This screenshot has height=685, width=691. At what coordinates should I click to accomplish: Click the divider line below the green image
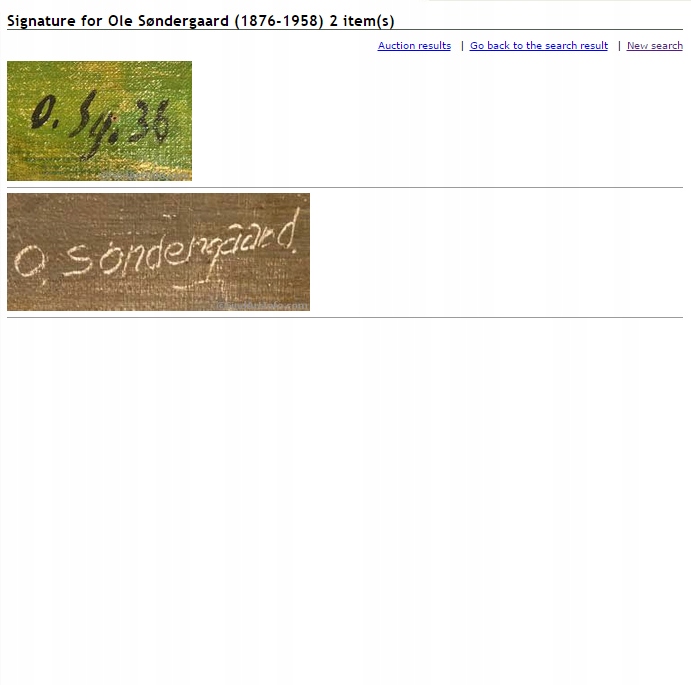pyautogui.click(x=345, y=187)
